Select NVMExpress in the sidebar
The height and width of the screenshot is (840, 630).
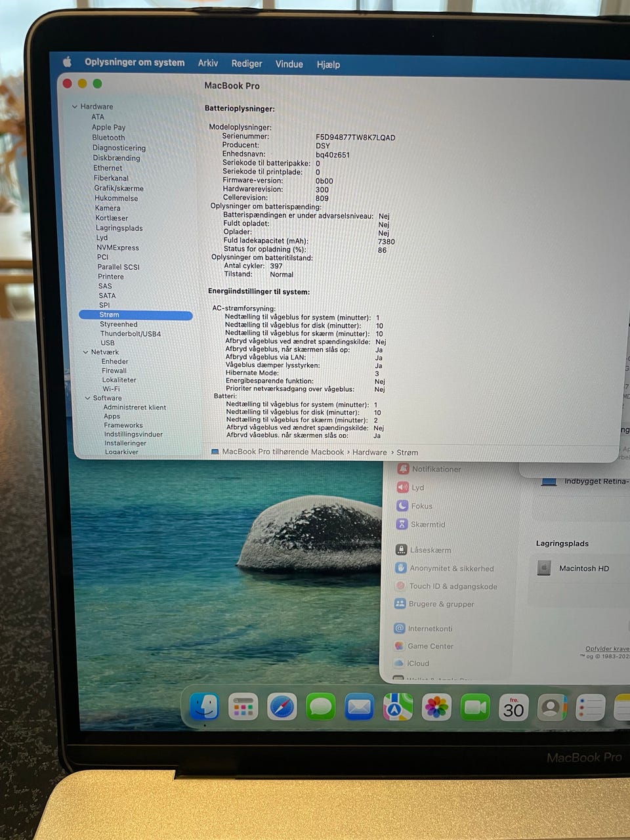point(118,248)
